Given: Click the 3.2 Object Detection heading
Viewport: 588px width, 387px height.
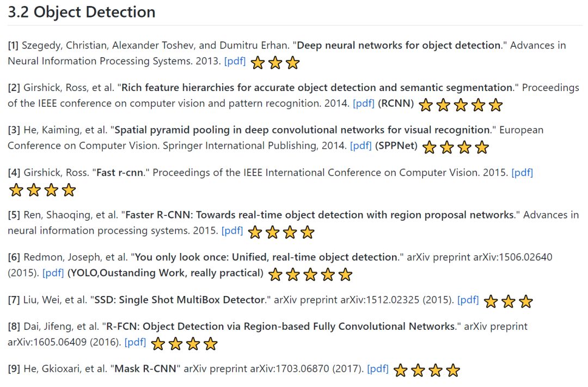Looking at the screenshot, I should [81, 12].
